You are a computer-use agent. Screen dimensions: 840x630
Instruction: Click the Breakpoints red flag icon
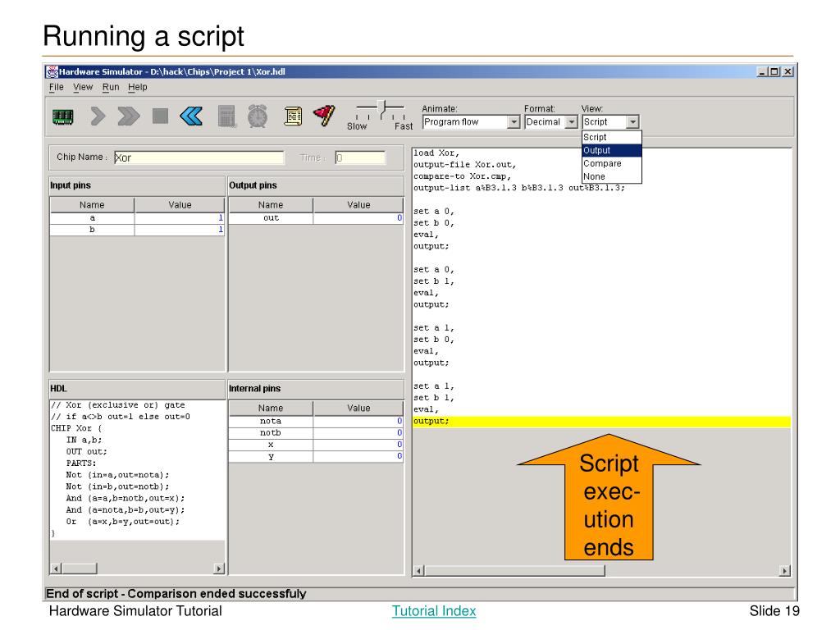324,115
